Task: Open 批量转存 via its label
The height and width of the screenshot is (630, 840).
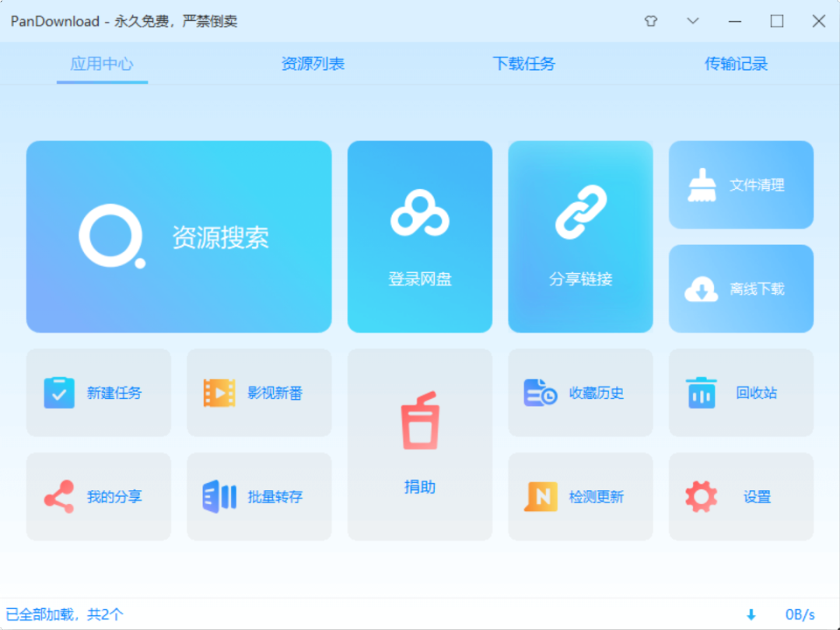Action: 275,497
